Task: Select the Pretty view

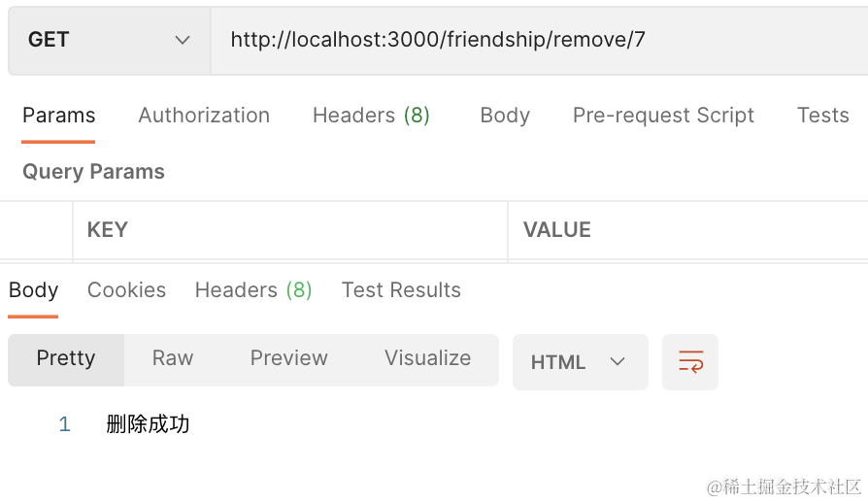Action: pyautogui.click(x=66, y=359)
